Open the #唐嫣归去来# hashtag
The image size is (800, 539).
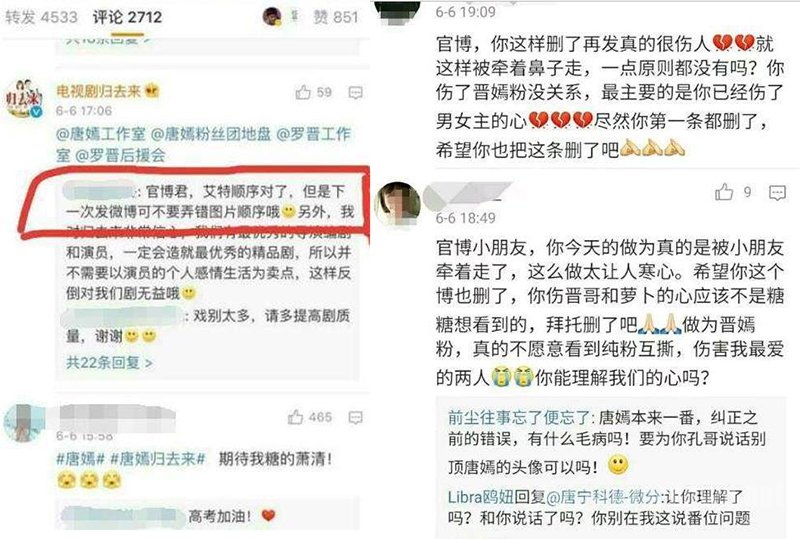pos(158,458)
